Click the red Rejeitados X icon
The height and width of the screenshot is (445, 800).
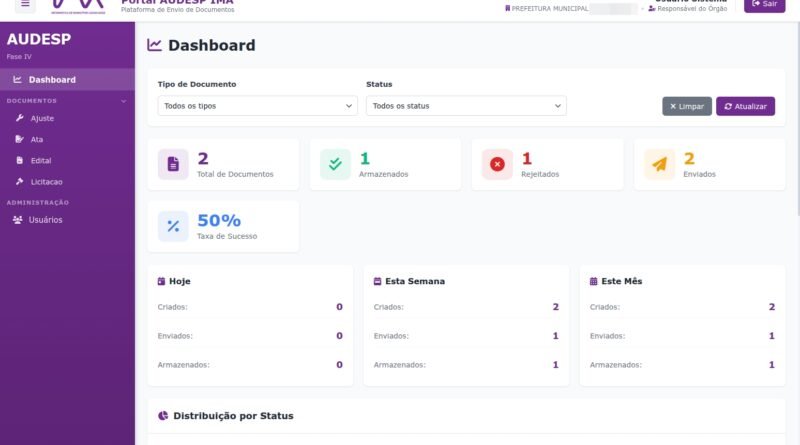497,164
